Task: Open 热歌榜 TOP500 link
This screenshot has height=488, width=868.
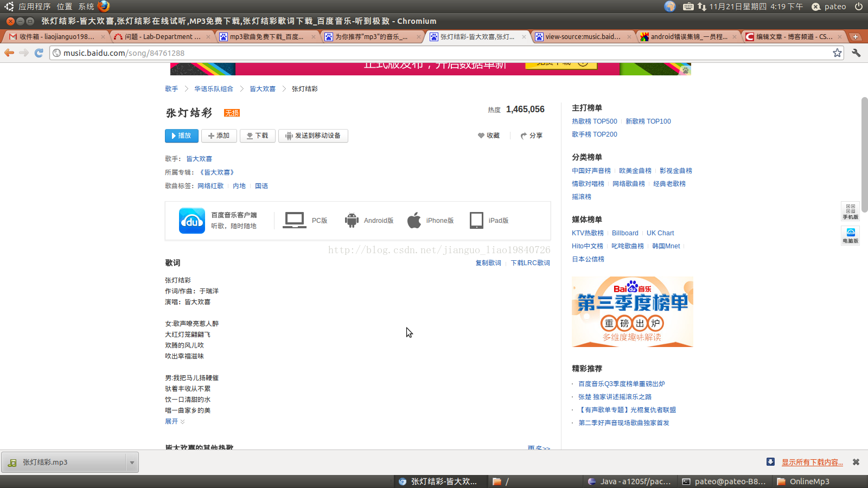Action: (595, 121)
